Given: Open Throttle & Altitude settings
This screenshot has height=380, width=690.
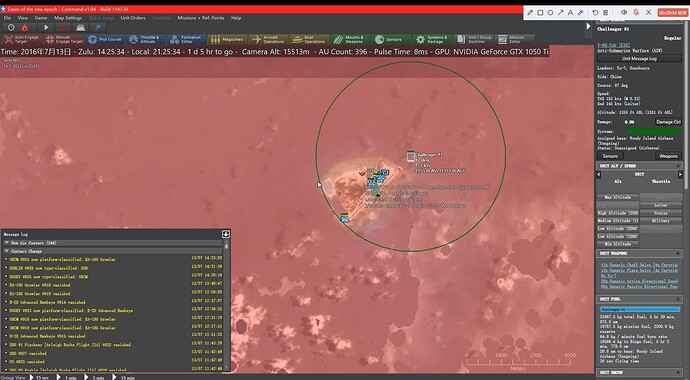Looking at the screenshot, I should click(144, 39).
